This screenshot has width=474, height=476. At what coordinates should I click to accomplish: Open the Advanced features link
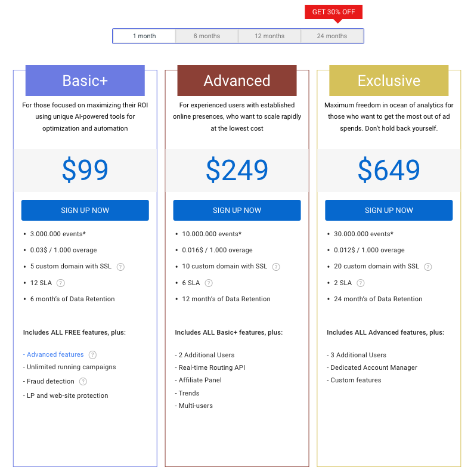55,355
